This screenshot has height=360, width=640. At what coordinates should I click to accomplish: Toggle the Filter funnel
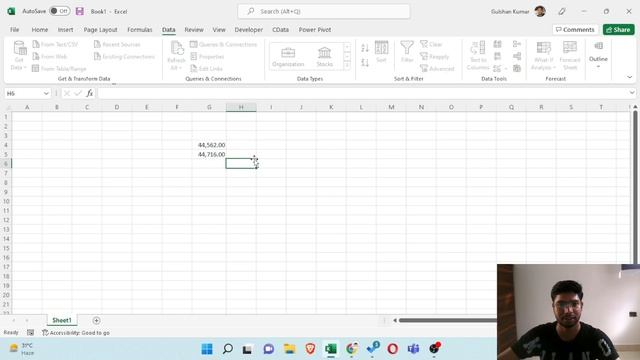pos(407,52)
